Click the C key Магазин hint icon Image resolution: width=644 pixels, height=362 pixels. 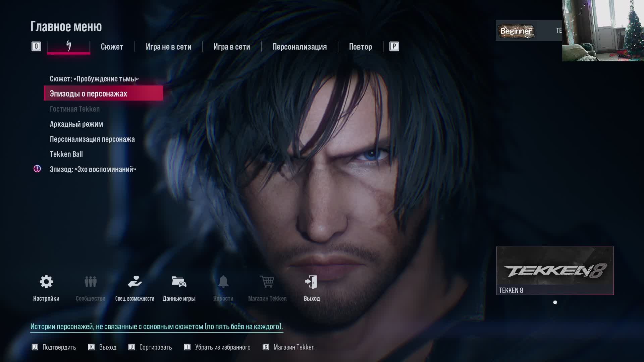266,347
